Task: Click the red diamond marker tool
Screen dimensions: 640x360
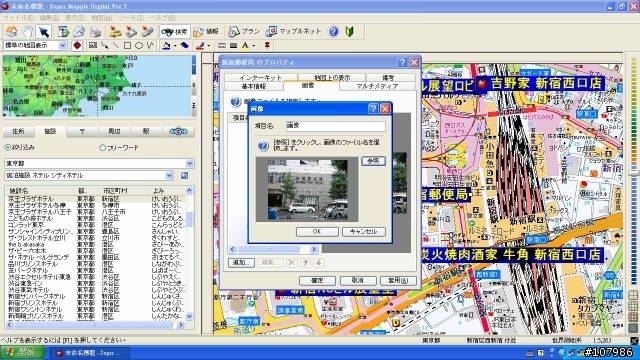Action: 77,45
